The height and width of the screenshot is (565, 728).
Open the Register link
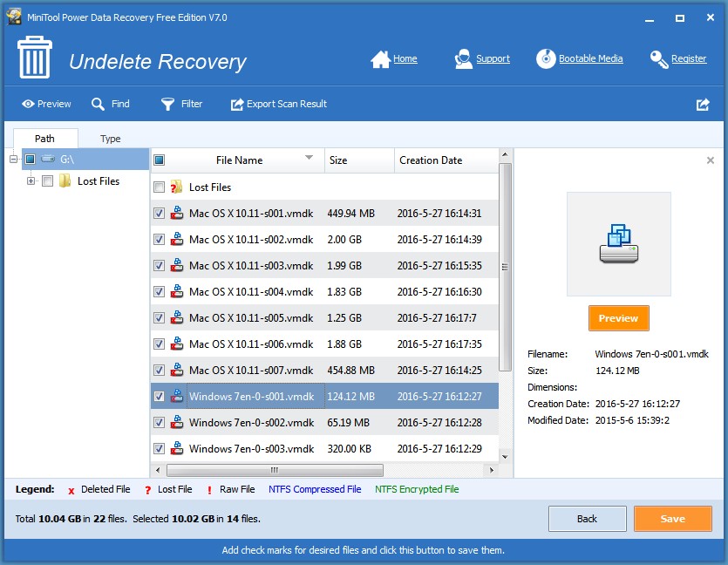point(689,58)
